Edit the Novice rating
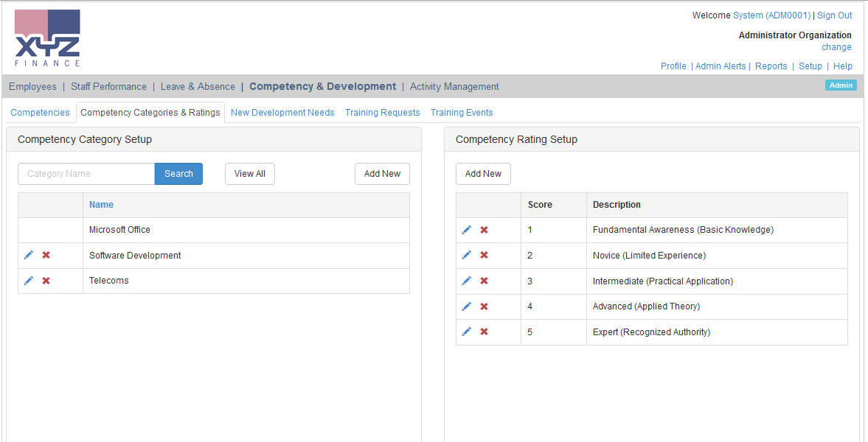The image size is (868, 442). tap(467, 255)
